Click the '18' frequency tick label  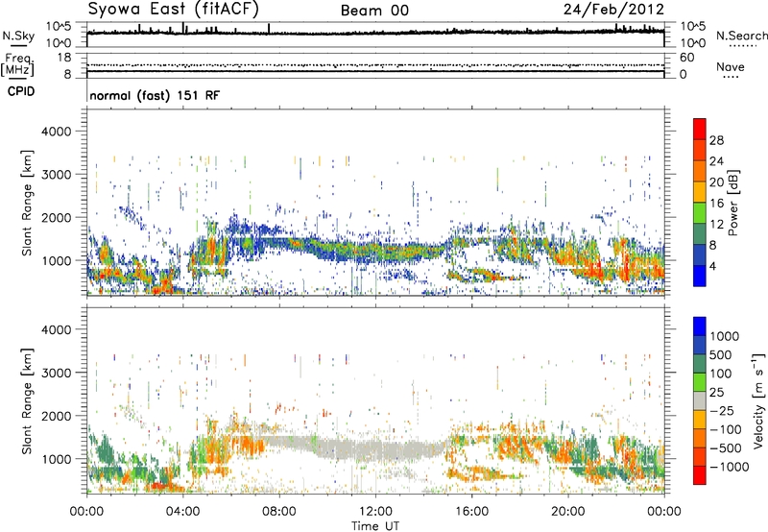(64, 58)
